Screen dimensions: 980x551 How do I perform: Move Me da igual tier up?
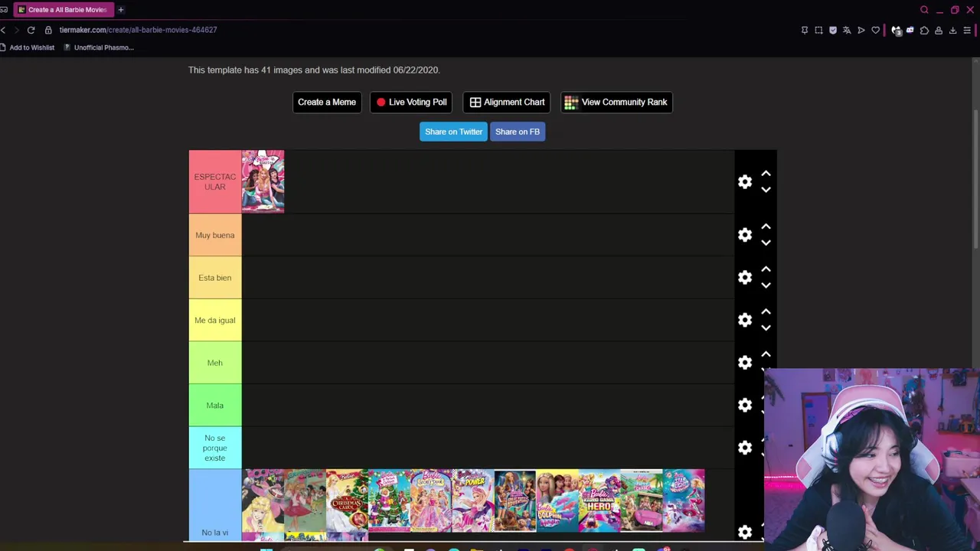[x=766, y=312]
